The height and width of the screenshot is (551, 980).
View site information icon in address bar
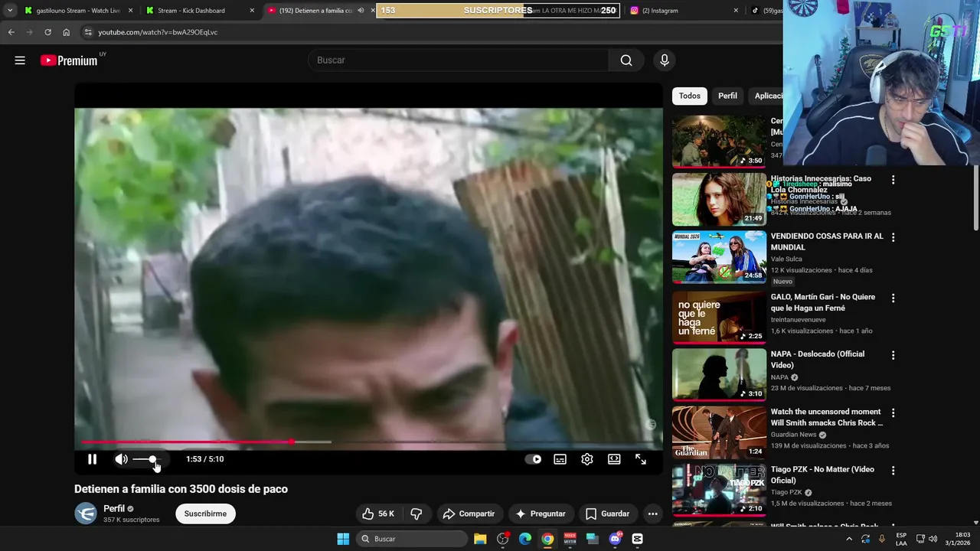88,32
